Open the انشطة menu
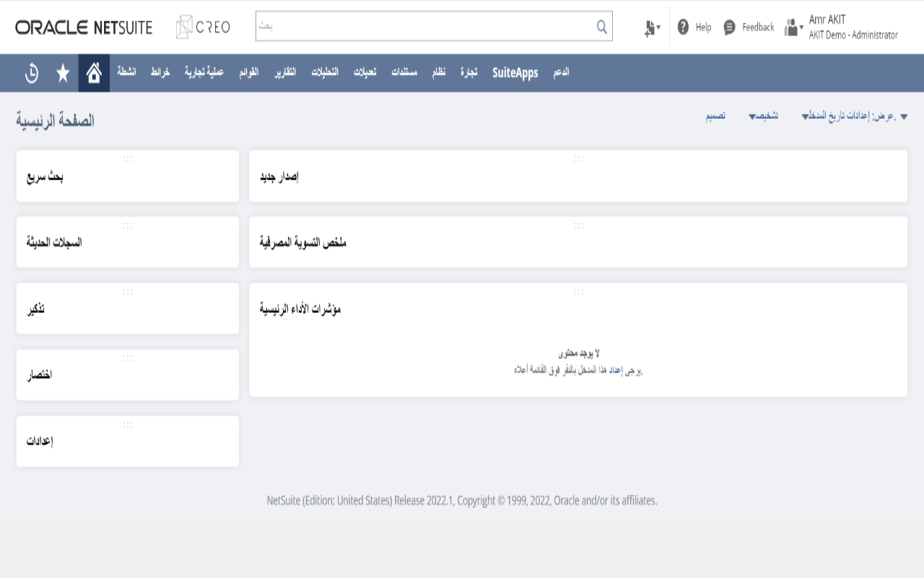This screenshot has height=578, width=924. coord(126,73)
